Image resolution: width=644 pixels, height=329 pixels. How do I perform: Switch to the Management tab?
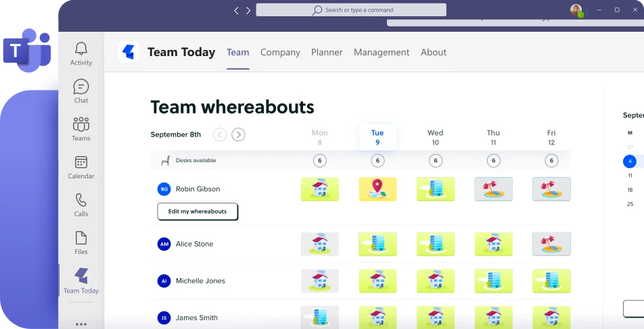(x=382, y=53)
